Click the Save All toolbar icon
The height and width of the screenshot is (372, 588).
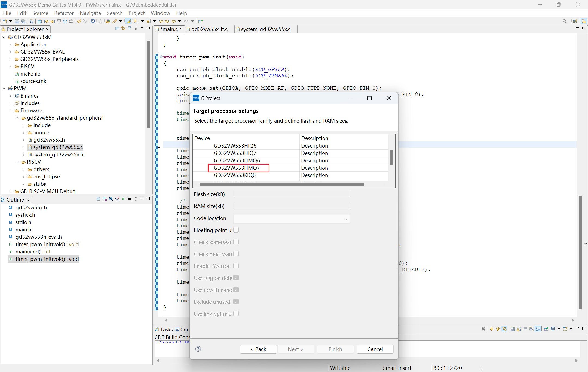coord(23,21)
